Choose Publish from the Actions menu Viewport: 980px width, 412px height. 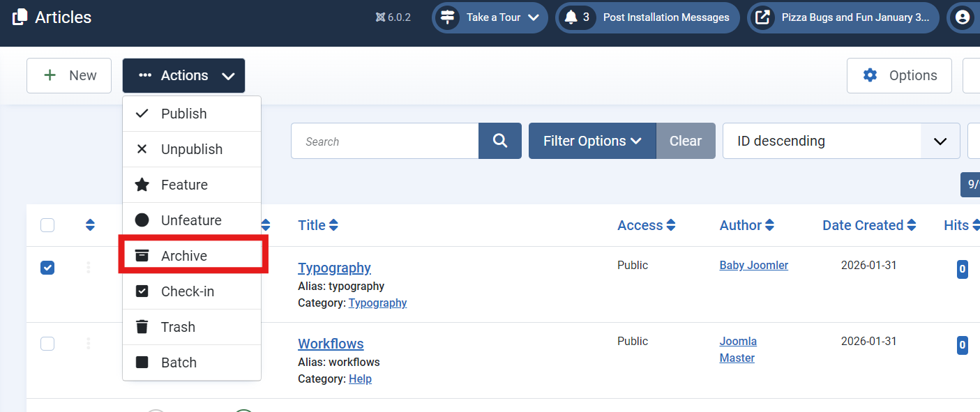click(192, 114)
